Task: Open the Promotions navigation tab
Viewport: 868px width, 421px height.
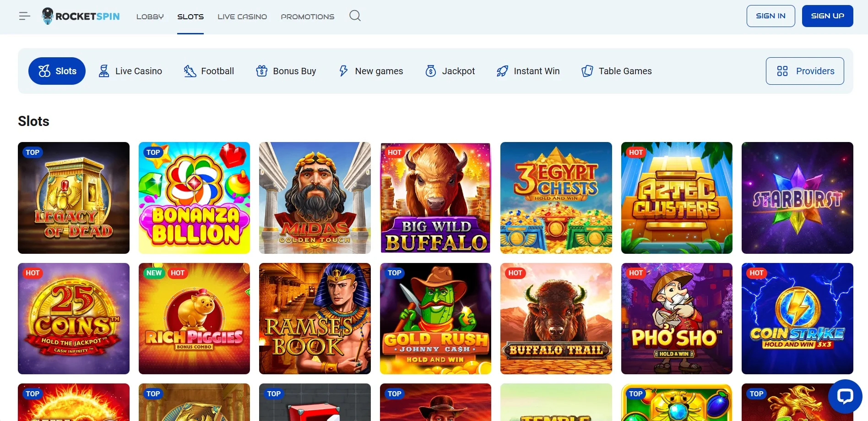Action: pos(308,16)
